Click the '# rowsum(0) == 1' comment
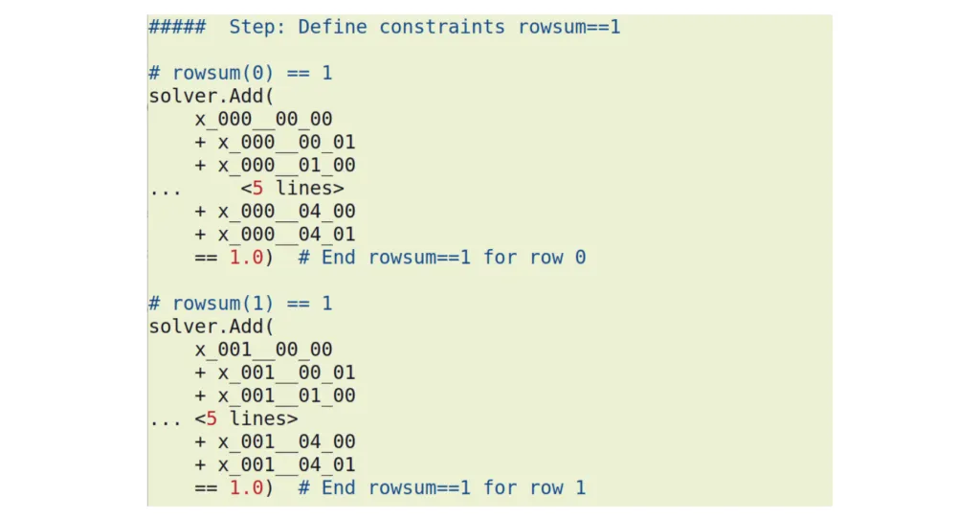The image size is (980, 520). pyautogui.click(x=240, y=73)
